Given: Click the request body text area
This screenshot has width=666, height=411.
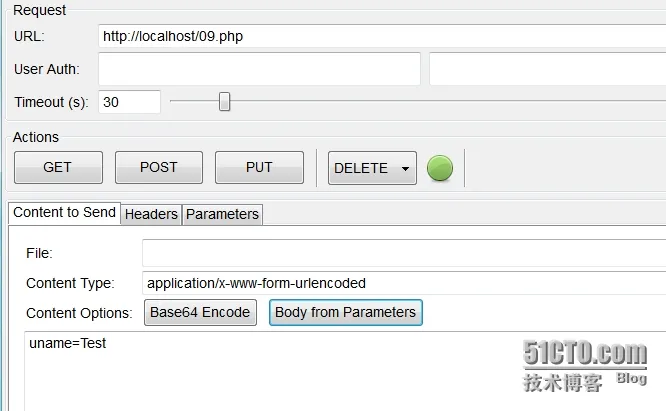Looking at the screenshot, I should click(x=340, y=375).
